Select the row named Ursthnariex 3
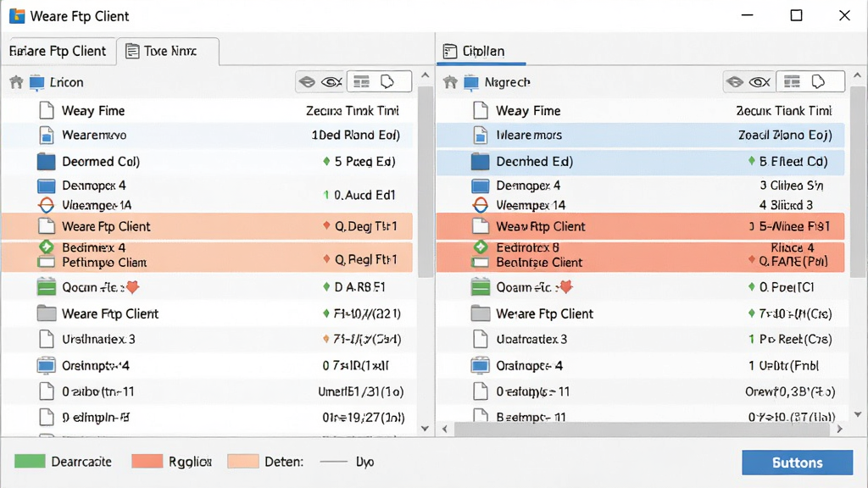Screen dimensions: 868x488 point(207,339)
